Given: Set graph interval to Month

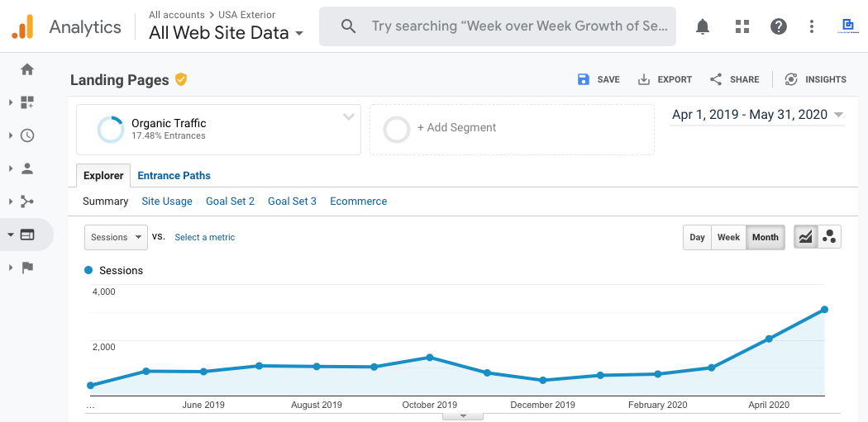Looking at the screenshot, I should [x=765, y=237].
